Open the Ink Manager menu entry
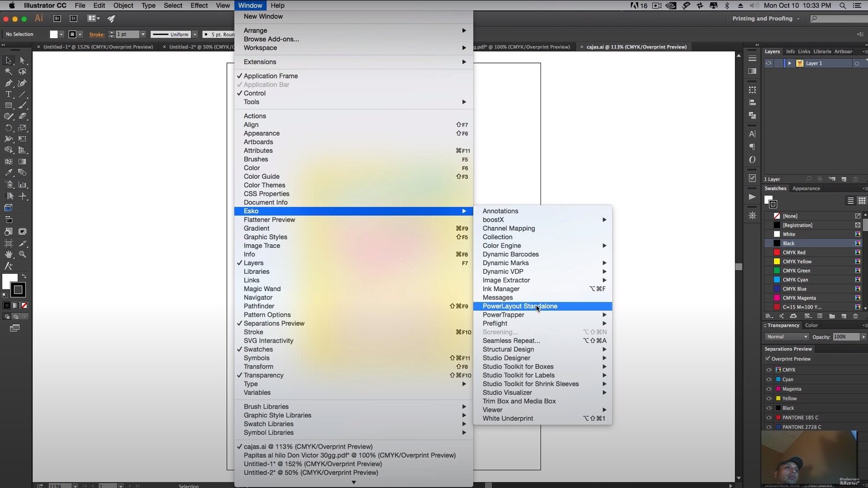The width and height of the screenshot is (868, 488). (543, 289)
